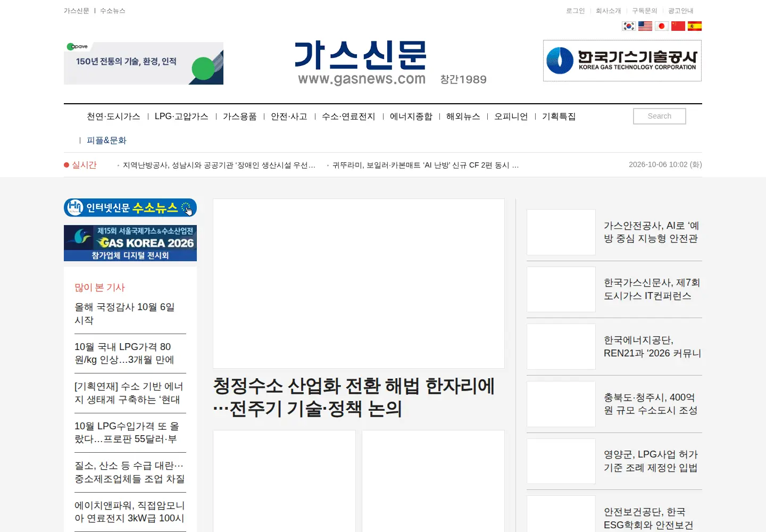766x532 pixels.
Task: Open 수소뉴스 top-left link
Action: tap(113, 11)
